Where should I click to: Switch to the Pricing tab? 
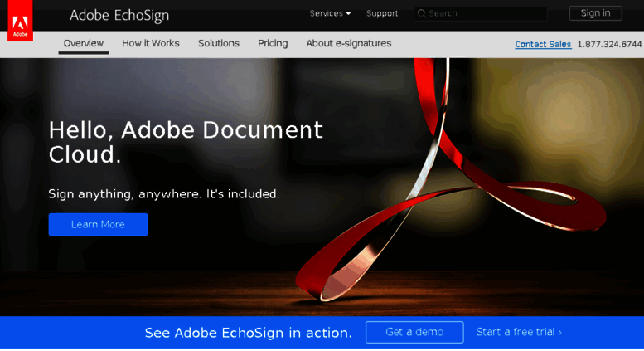273,44
